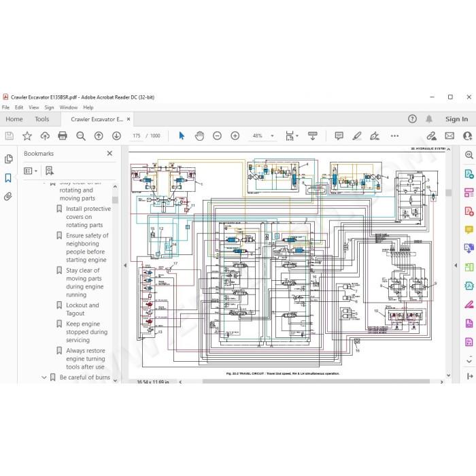Screen dimensions: 476x476
Task: Click the document vertical scrollbar thumb
Action: 449,192
